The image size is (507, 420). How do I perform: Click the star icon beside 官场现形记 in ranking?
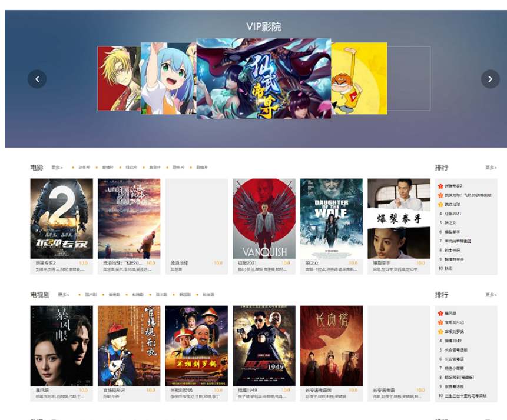(x=440, y=322)
